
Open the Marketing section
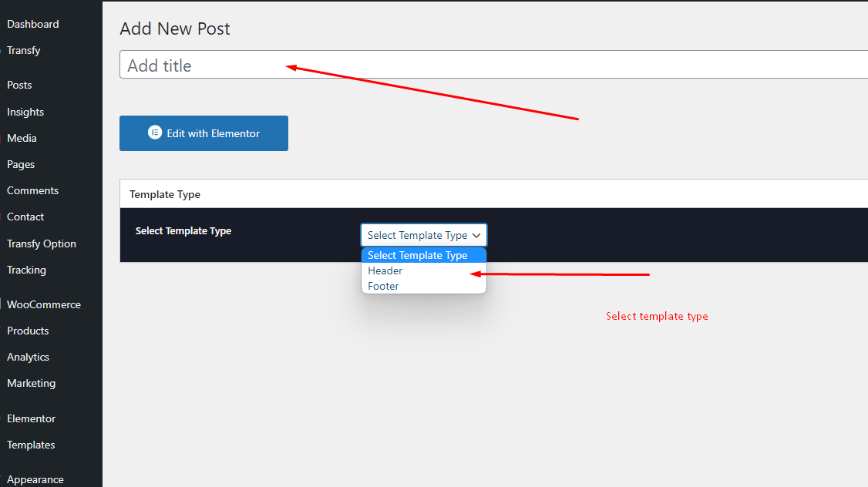pos(31,383)
